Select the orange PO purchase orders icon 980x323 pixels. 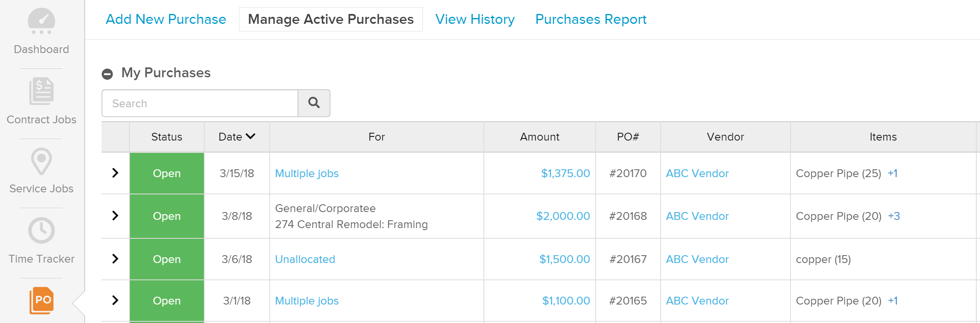pos(42,301)
